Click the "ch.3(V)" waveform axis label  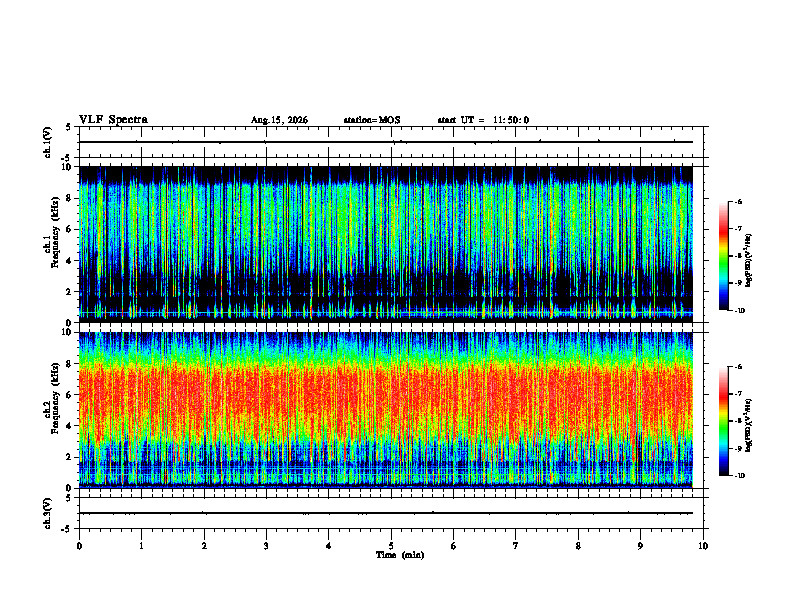[x=48, y=513]
